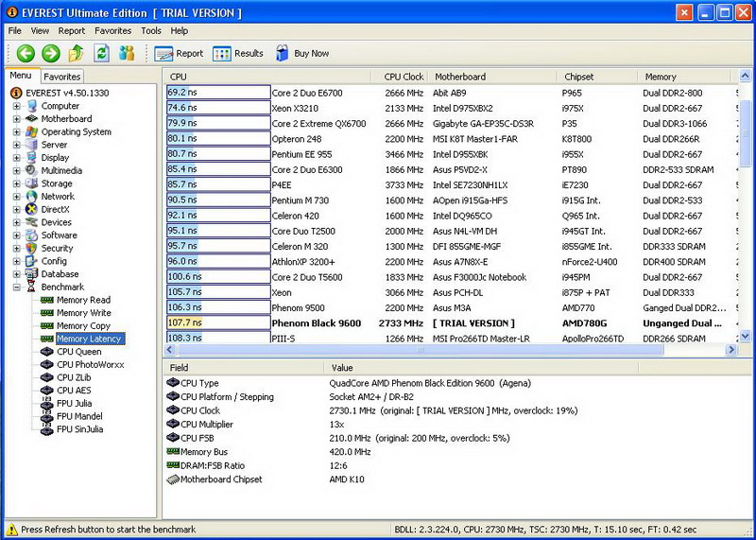Select the Display icon in the tree
Image resolution: width=756 pixels, height=540 pixels.
[x=32, y=157]
